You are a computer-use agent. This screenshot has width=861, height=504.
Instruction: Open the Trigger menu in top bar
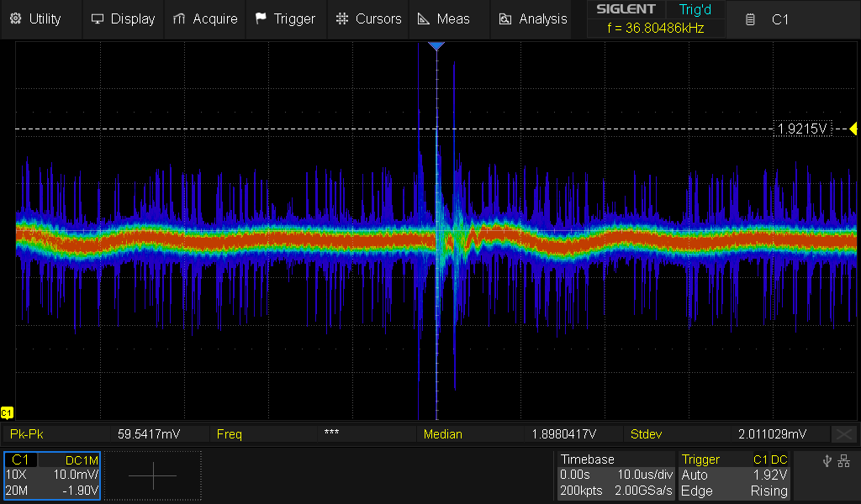[x=285, y=18]
